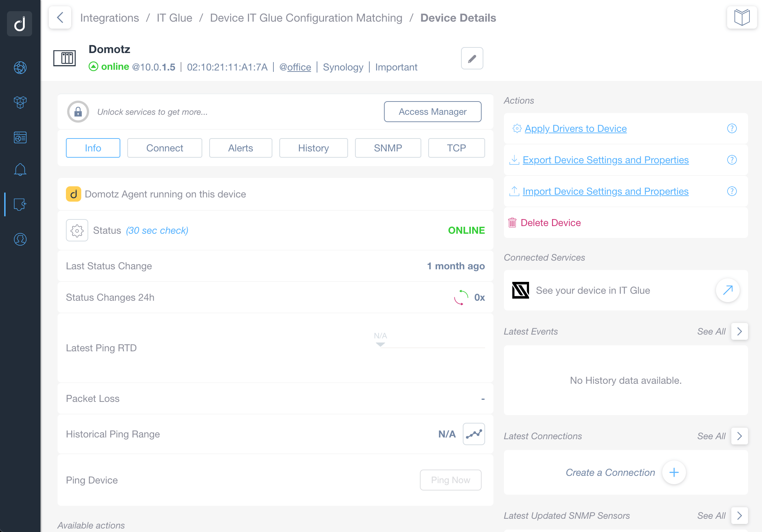
Task: Open the help tooltip beside Apply Drivers
Action: (x=732, y=128)
